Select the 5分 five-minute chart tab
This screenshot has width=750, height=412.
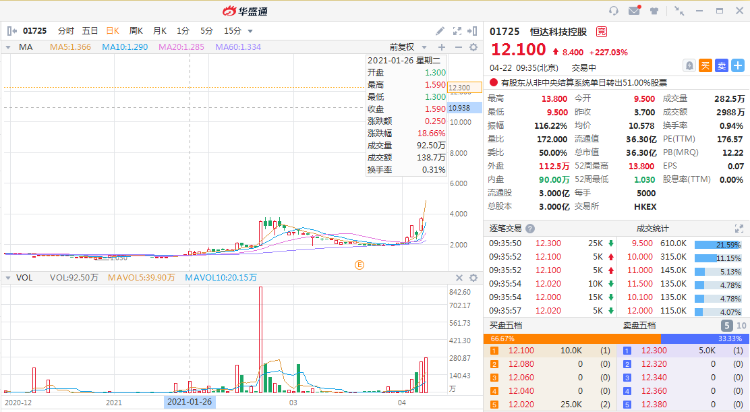tap(207, 31)
